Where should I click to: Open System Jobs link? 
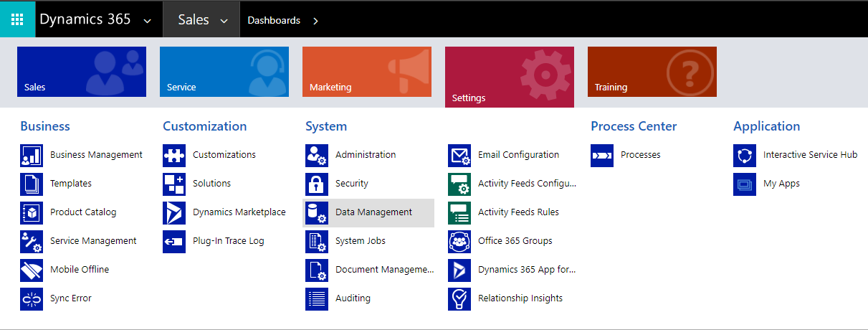tap(361, 241)
